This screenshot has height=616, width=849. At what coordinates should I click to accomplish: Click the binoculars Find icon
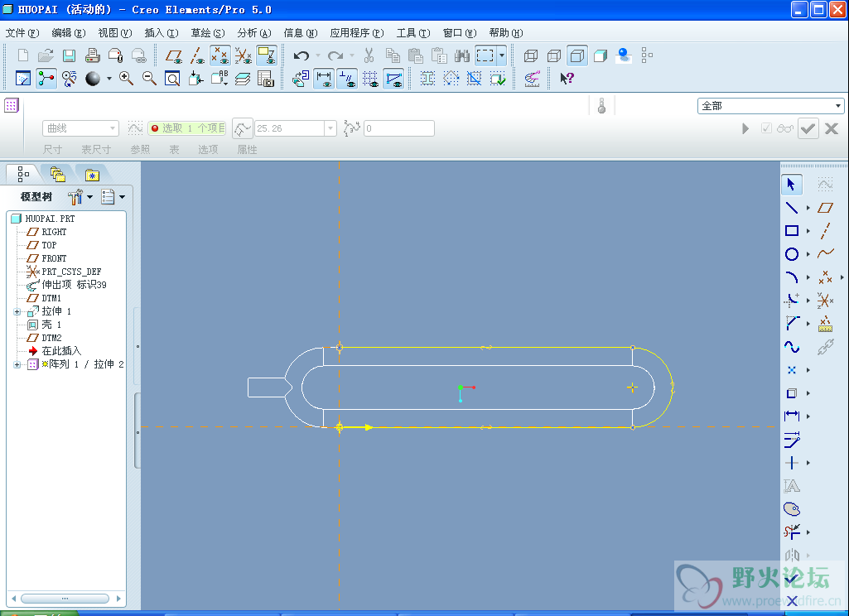tap(462, 55)
